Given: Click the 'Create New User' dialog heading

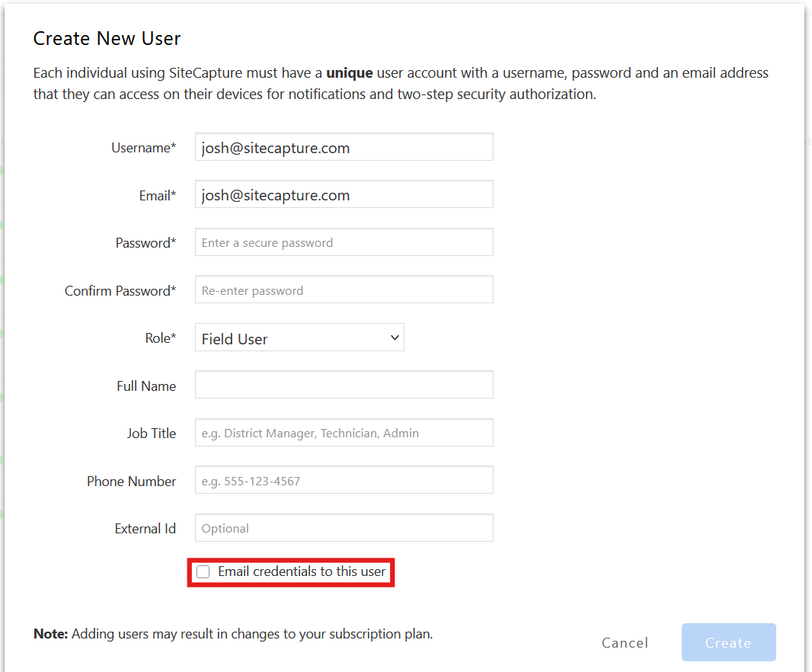Looking at the screenshot, I should (107, 38).
